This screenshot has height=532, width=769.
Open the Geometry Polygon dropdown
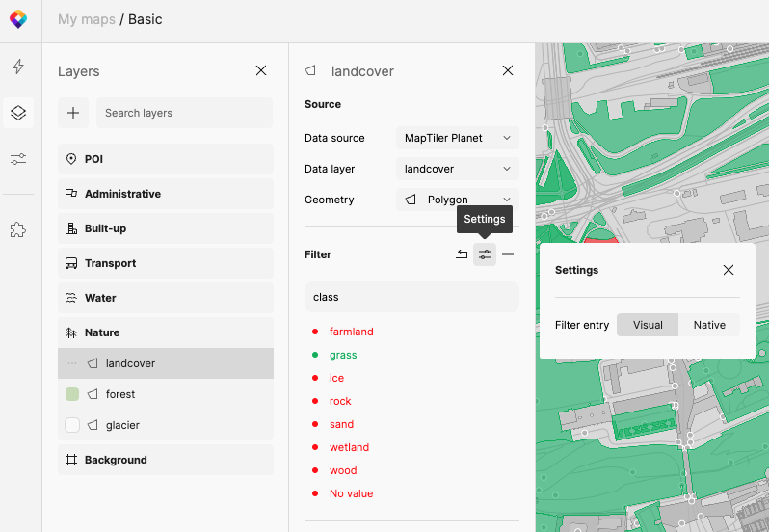point(457,199)
